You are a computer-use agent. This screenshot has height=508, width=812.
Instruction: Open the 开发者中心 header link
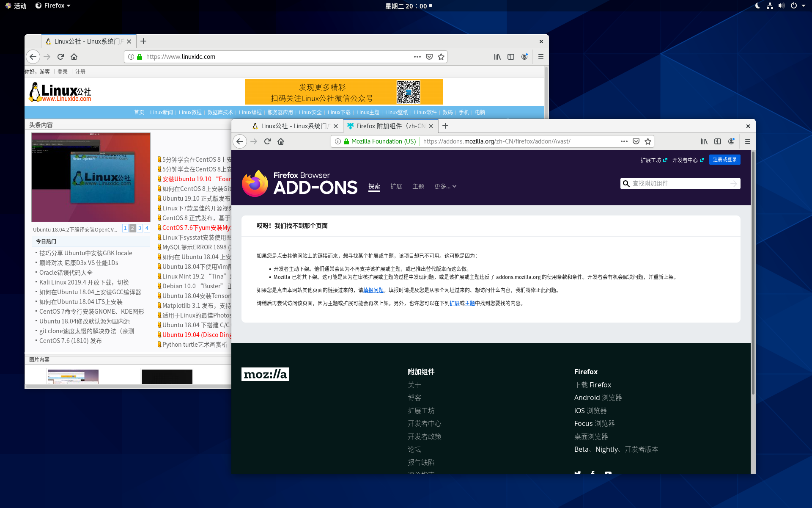688,160
